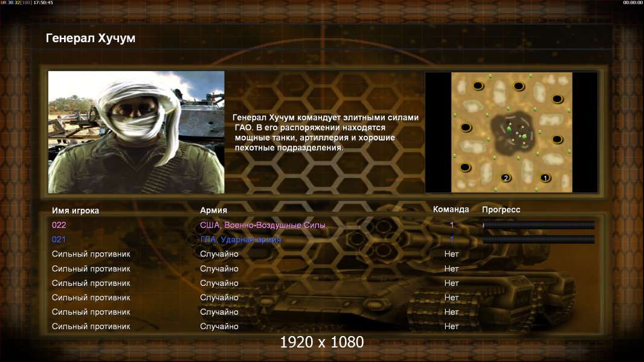Screen dimensions: 644x362
Task: Click start position marker 2 on minimap
Action: tap(506, 177)
